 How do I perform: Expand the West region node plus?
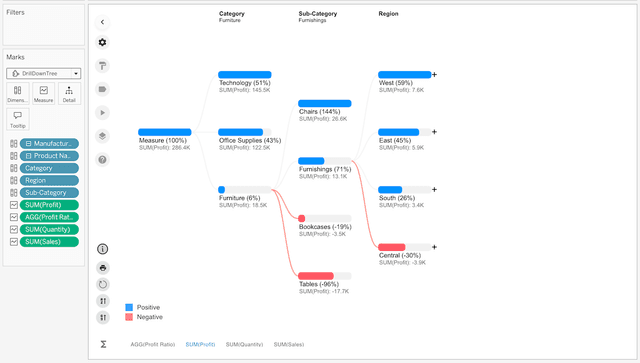click(x=434, y=75)
